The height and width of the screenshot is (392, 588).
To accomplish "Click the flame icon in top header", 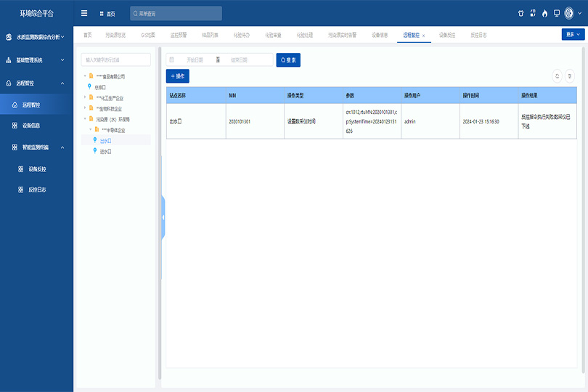I will coord(544,13).
